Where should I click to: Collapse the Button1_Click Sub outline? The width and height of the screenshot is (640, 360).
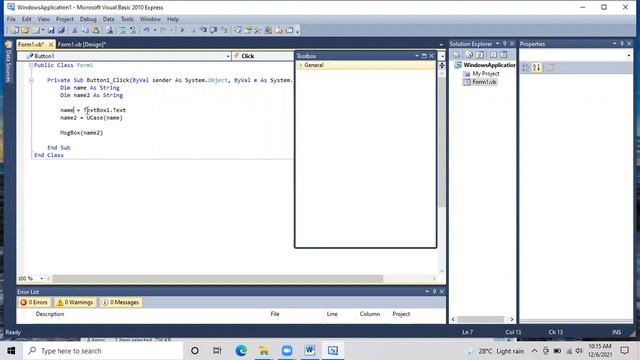tap(31, 80)
